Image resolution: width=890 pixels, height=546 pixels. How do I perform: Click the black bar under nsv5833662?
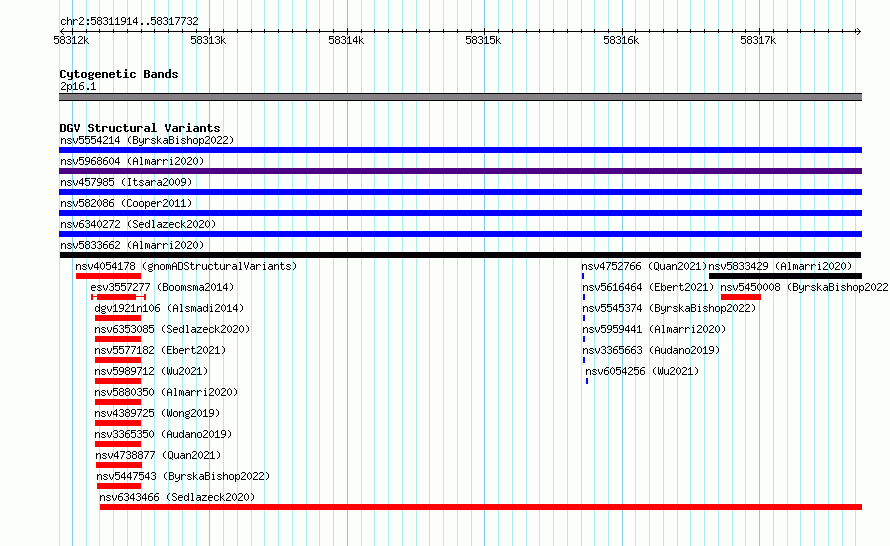tap(460, 255)
